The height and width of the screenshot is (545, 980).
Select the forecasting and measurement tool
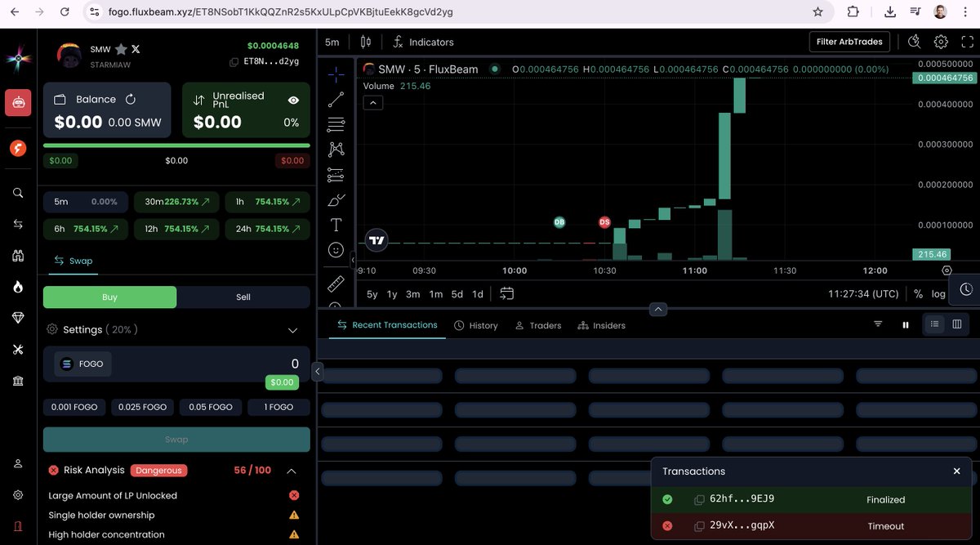[336, 175]
